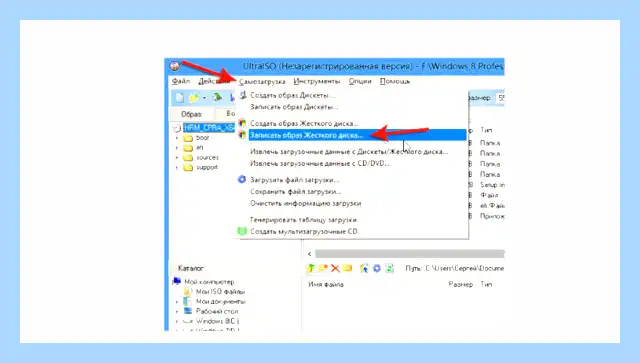Click the gear icon beside Загрузить файл загрузки
The image size is (640, 363).
(x=242, y=179)
